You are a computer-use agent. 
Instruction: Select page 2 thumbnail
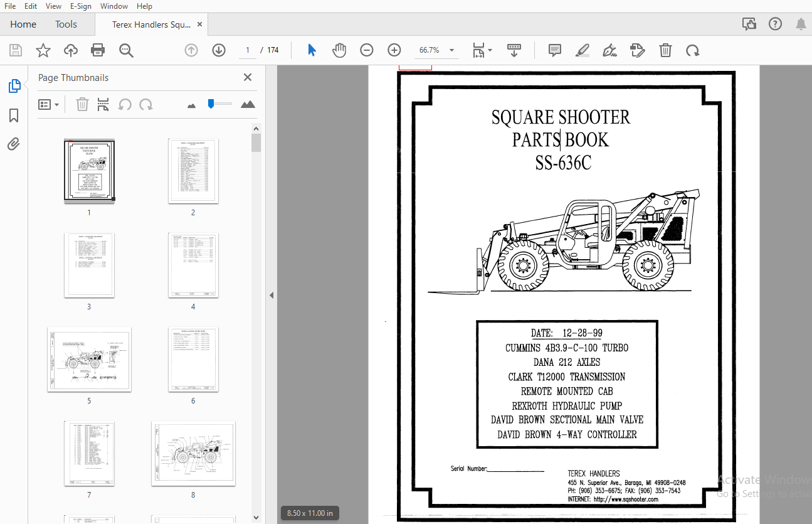193,171
